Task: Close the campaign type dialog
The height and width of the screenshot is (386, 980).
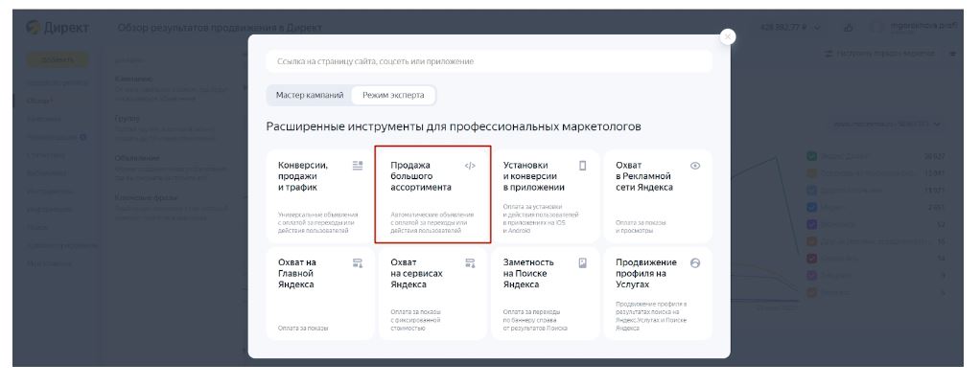Action: (727, 36)
